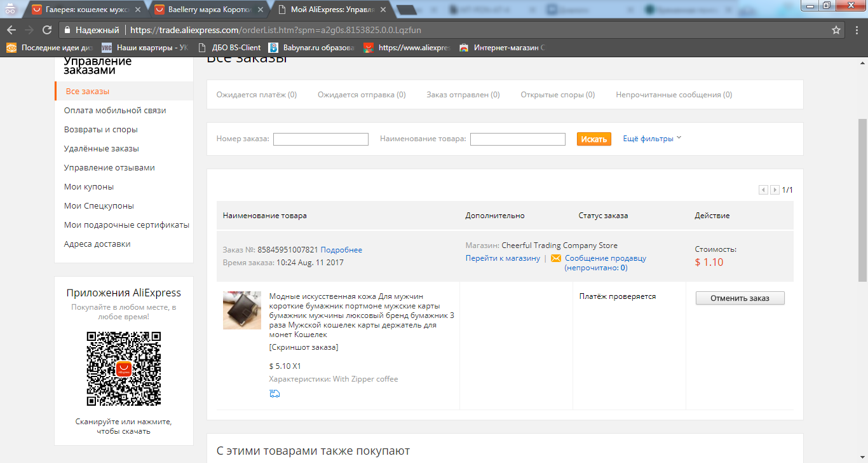Follow the 'Перейти к магазину' link
The width and height of the screenshot is (868, 463).
coord(503,258)
